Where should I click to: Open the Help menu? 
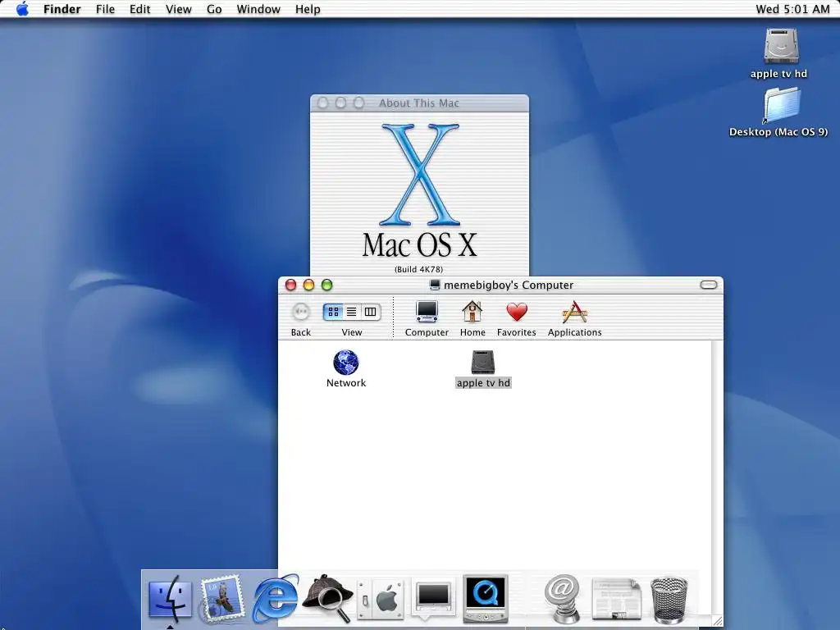click(x=308, y=9)
